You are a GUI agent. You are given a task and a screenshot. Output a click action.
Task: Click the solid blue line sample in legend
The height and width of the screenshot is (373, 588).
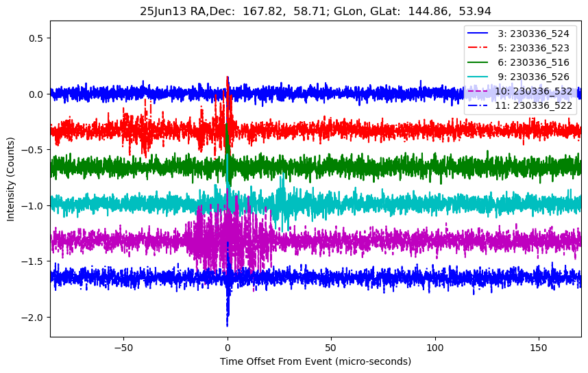coord(480,32)
